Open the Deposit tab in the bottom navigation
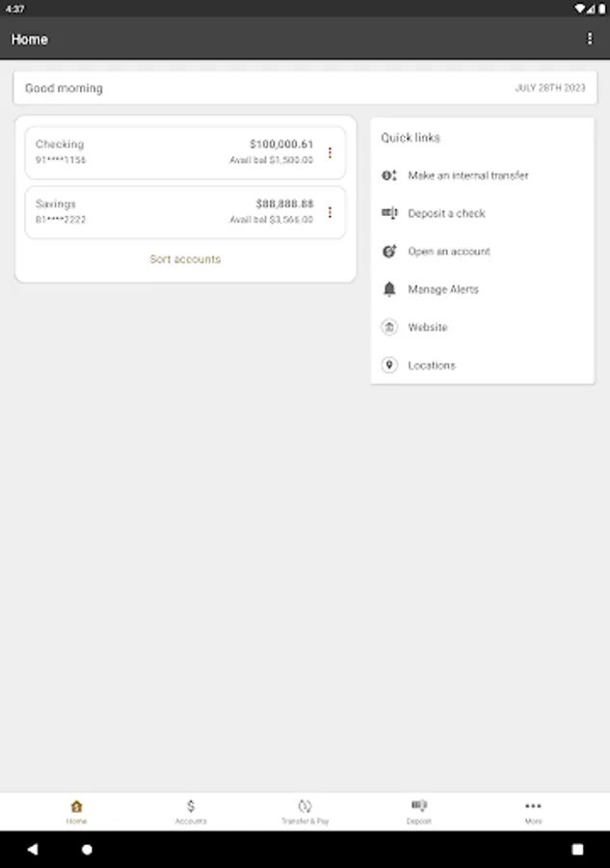This screenshot has width=610, height=868. (x=418, y=811)
